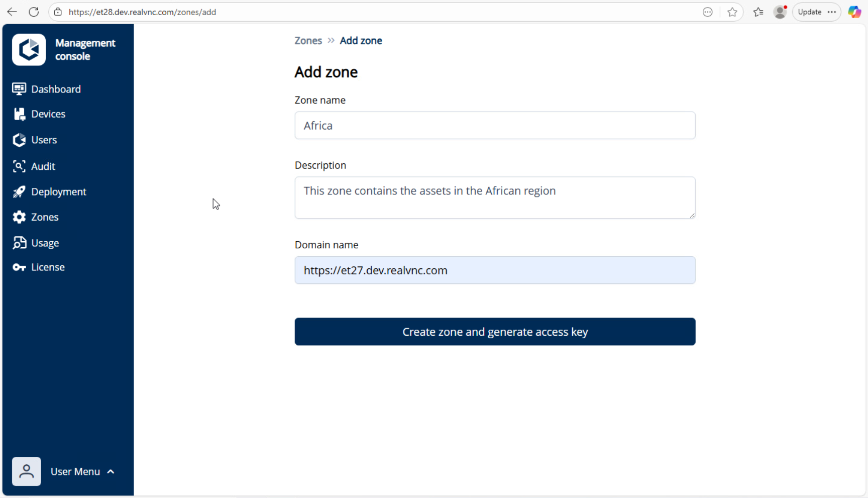Click the Domain name input field
This screenshot has width=868, height=498.
[x=495, y=270]
